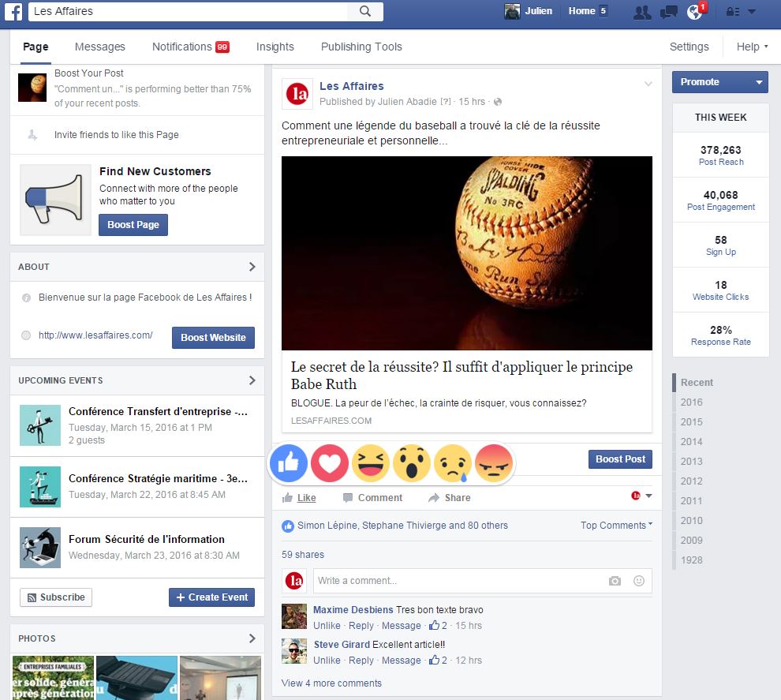
Task: Choose the Haha laughing reaction
Action: pos(371,463)
